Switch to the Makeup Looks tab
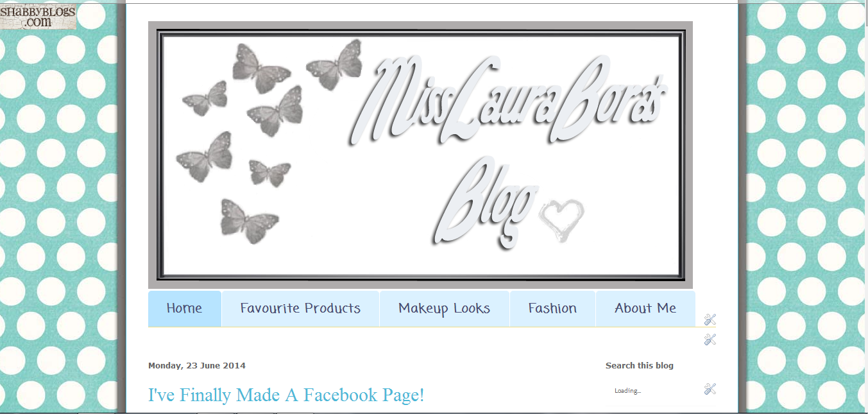This screenshot has height=414, width=868. (445, 309)
